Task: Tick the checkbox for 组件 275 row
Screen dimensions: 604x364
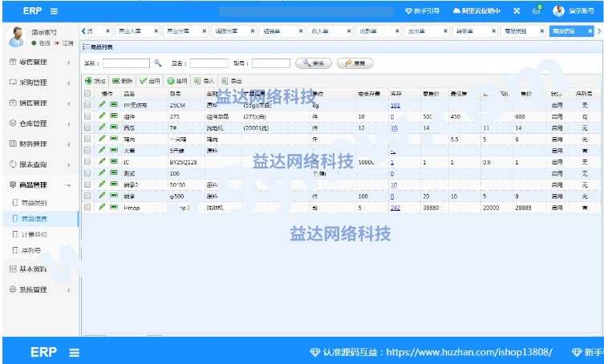Action: (x=87, y=116)
